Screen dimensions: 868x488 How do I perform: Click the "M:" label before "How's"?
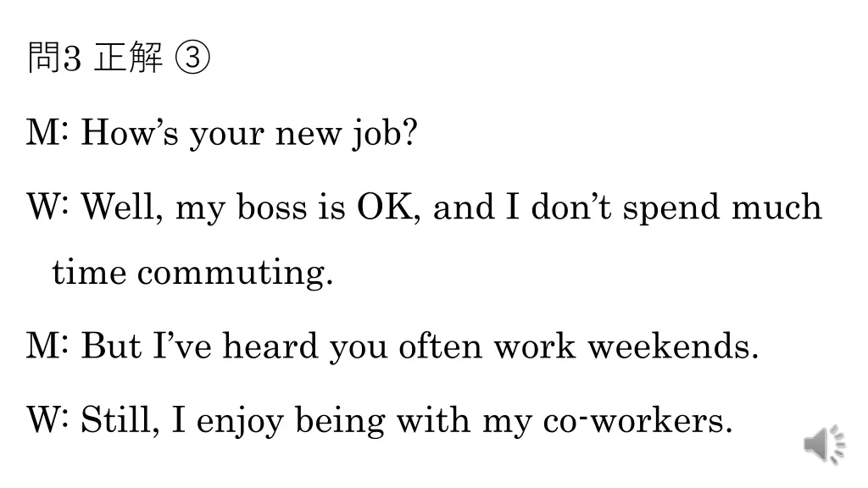pyautogui.click(x=47, y=133)
